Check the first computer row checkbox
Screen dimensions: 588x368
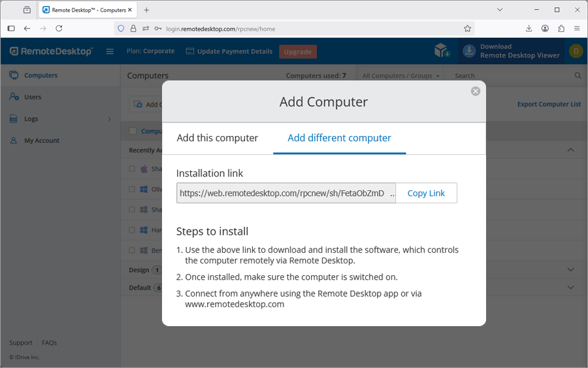[132, 169]
